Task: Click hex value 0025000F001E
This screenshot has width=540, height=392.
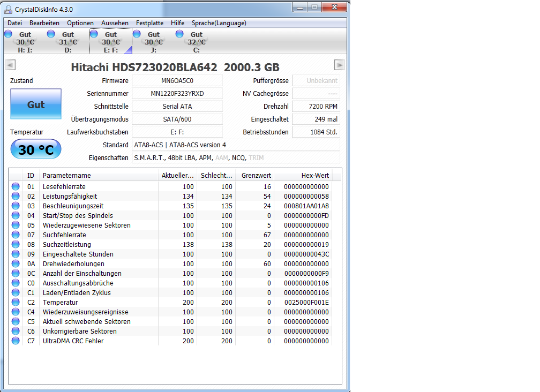Action: click(306, 302)
